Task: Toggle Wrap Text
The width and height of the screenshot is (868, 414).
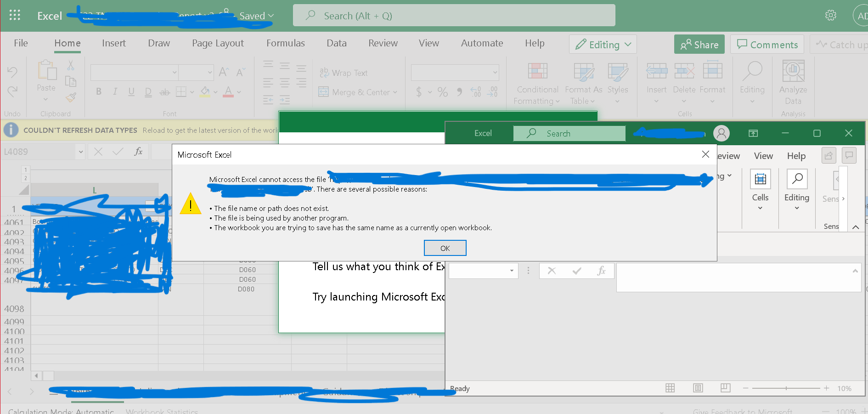Action: (344, 73)
